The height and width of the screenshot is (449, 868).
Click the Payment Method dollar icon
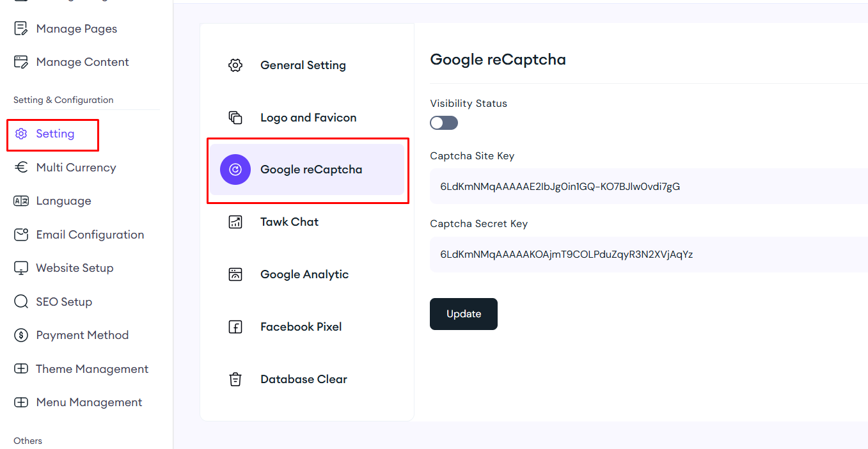click(21, 335)
